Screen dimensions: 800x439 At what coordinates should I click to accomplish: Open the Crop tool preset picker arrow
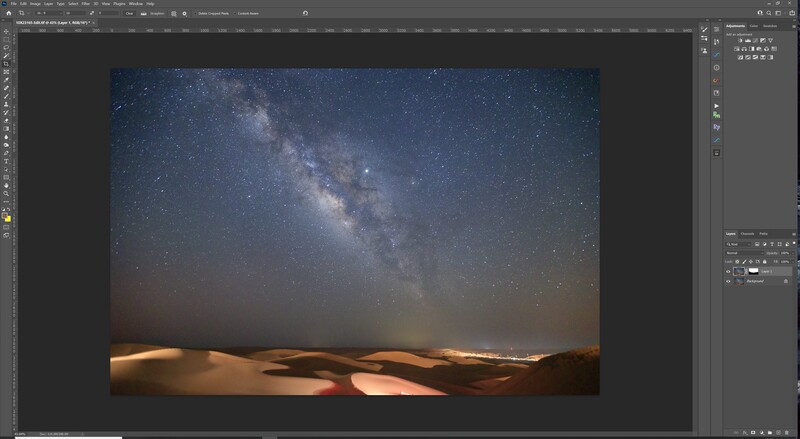coord(28,13)
